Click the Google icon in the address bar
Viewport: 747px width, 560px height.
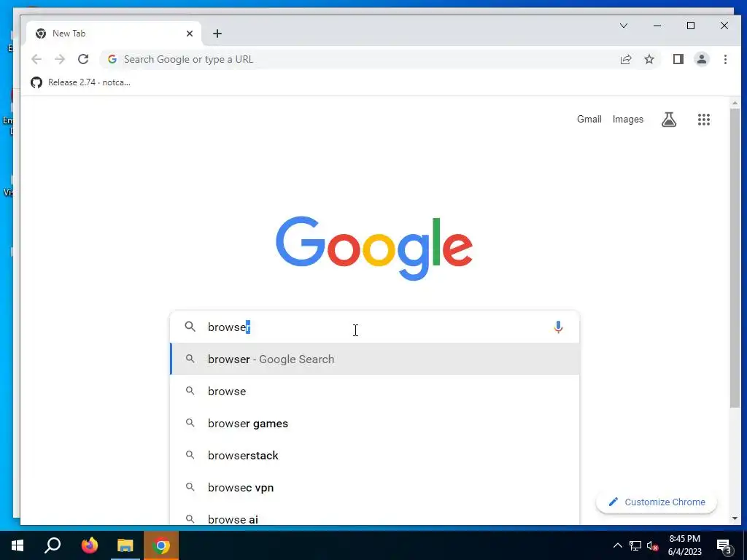(112, 59)
